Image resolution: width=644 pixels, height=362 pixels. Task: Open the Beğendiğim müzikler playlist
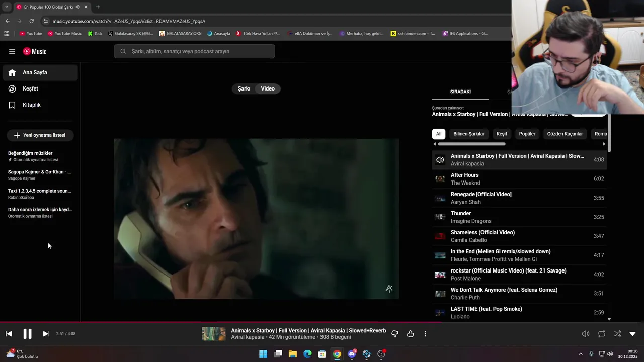pyautogui.click(x=40, y=156)
